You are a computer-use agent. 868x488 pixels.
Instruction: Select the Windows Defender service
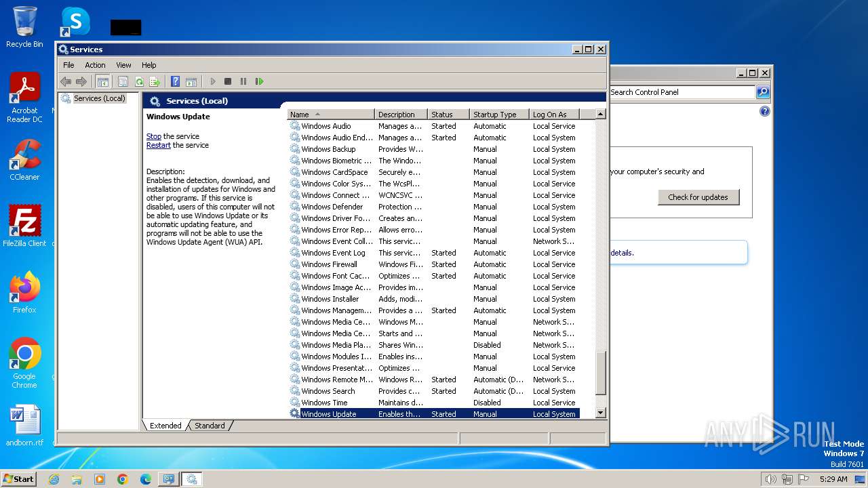pos(434,207)
